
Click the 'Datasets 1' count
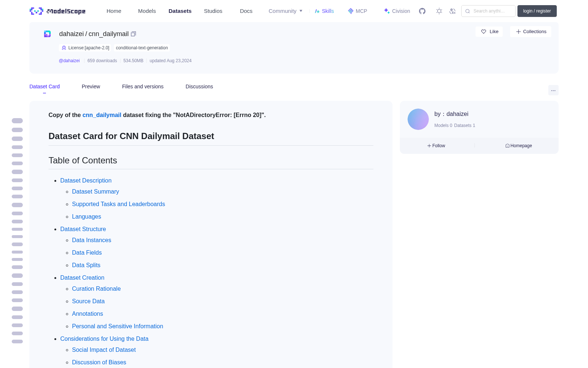[465, 125]
